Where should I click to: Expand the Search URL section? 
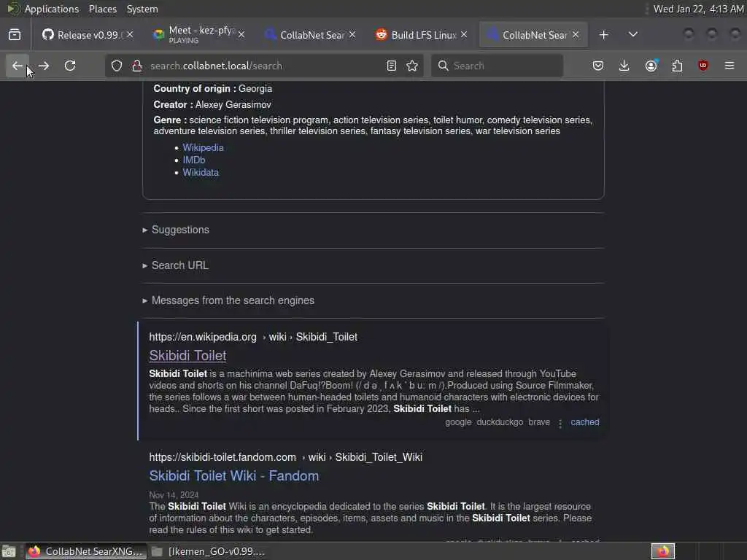(180, 265)
